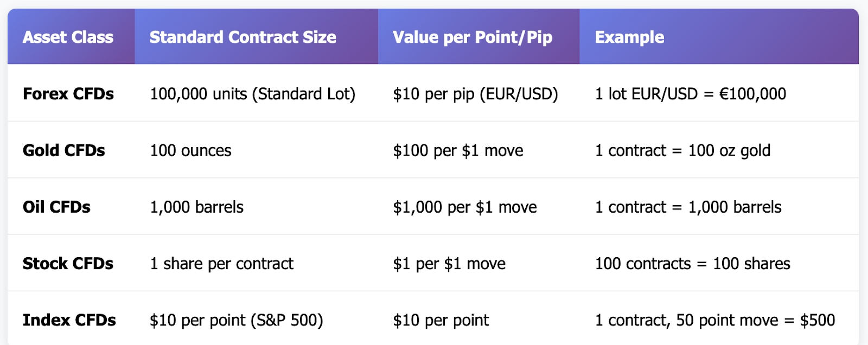Click the $100 per $1 move cell

(458, 150)
